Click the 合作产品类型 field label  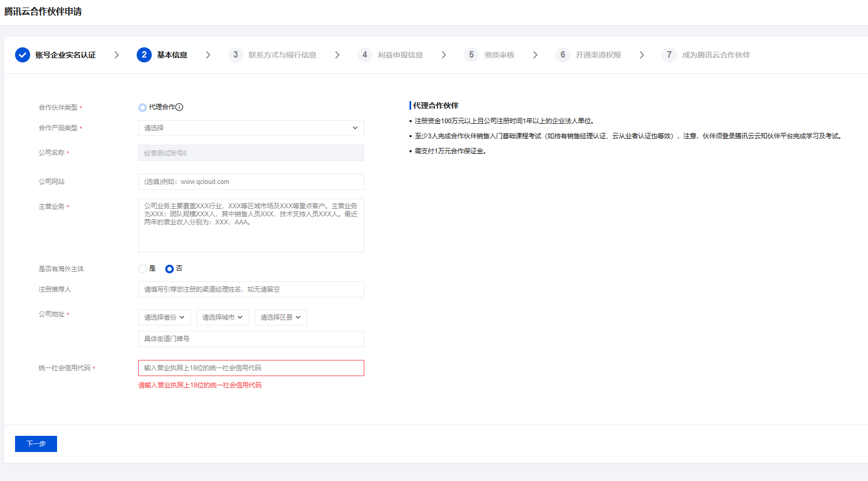(x=58, y=128)
